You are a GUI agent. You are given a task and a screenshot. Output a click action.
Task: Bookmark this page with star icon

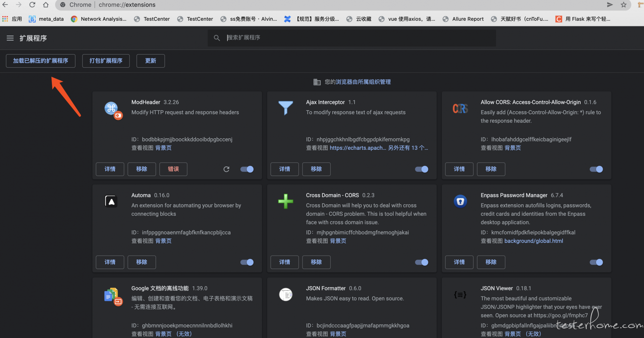pyautogui.click(x=624, y=5)
